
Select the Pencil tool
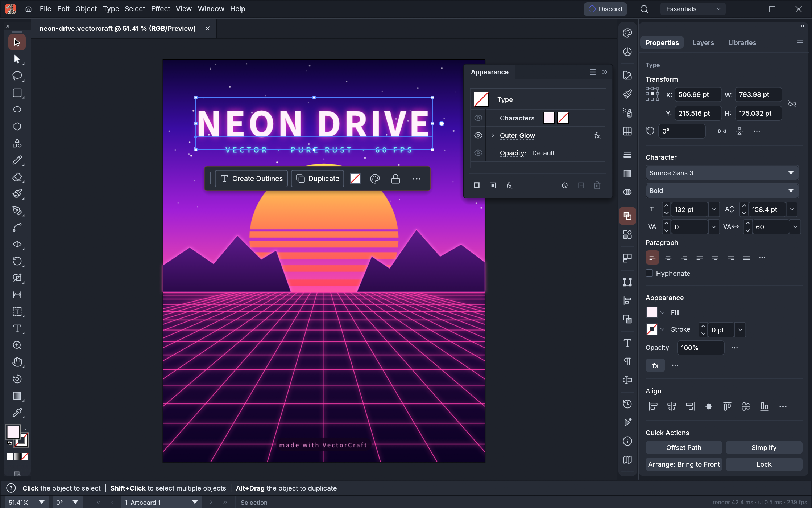17,160
